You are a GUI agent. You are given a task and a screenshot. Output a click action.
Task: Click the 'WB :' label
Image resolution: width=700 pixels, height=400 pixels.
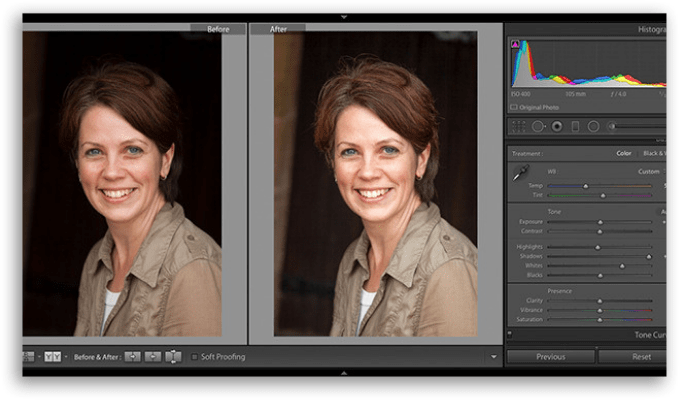tap(552, 171)
